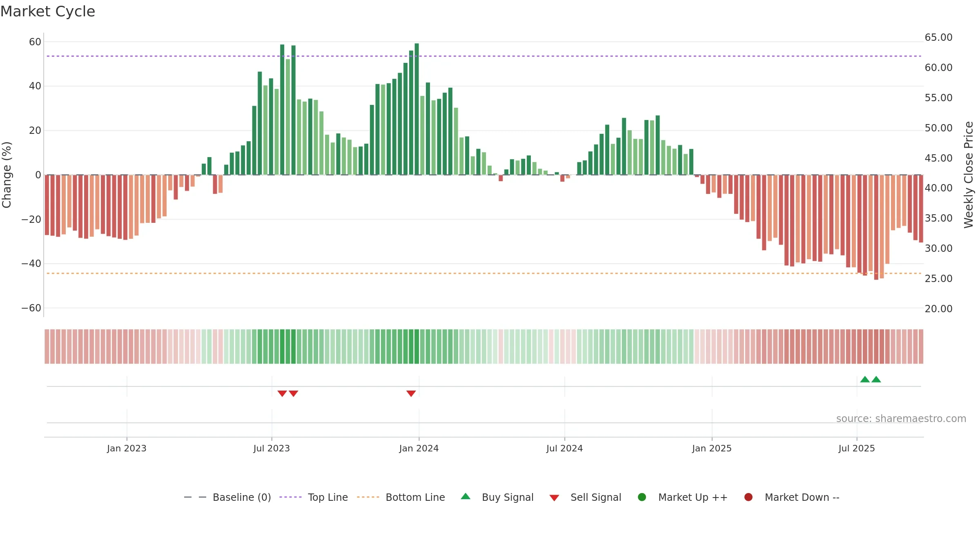
Task: Click the Jul 2025 axis label
Action: click(x=857, y=448)
